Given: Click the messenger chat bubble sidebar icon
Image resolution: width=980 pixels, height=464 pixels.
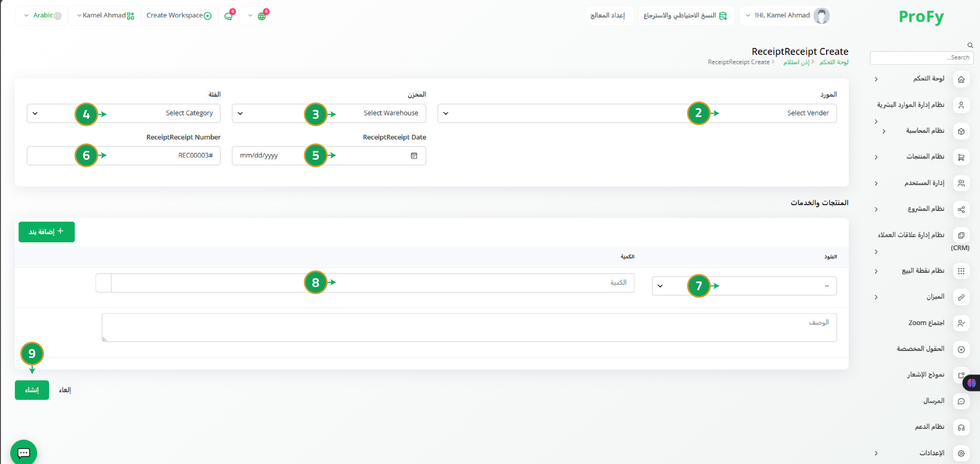Looking at the screenshot, I should (961, 401).
